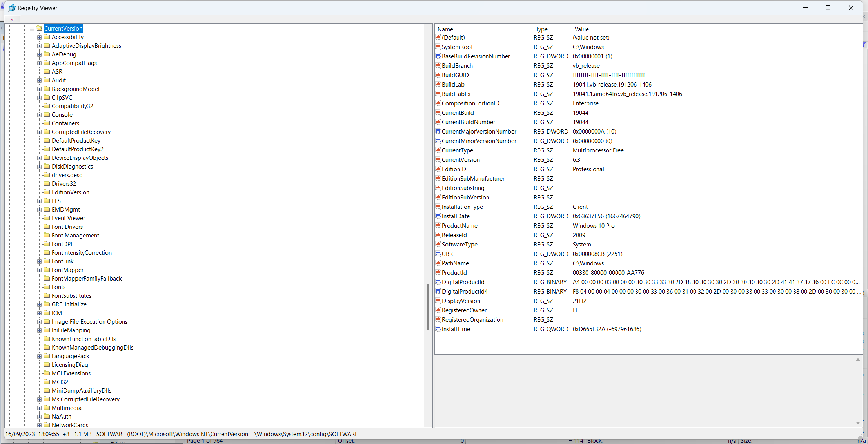Sort values by the Type column header
The height and width of the screenshot is (444, 868).
pos(552,29)
